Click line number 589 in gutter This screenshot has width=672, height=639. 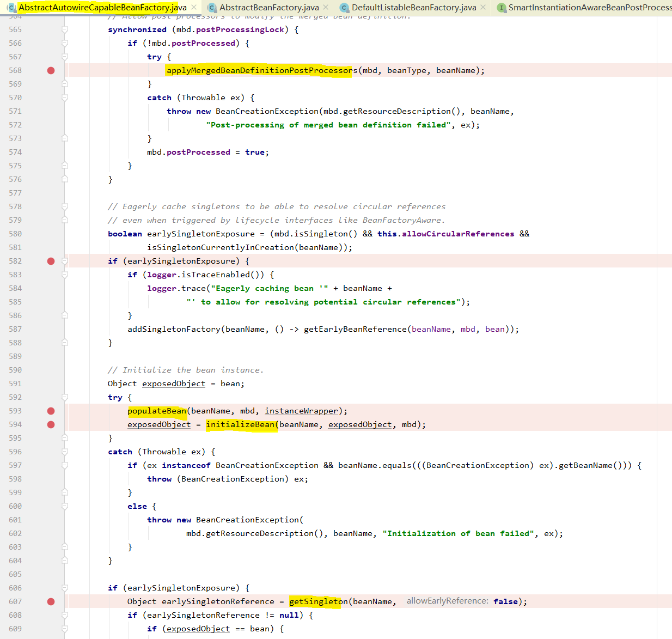tap(15, 356)
